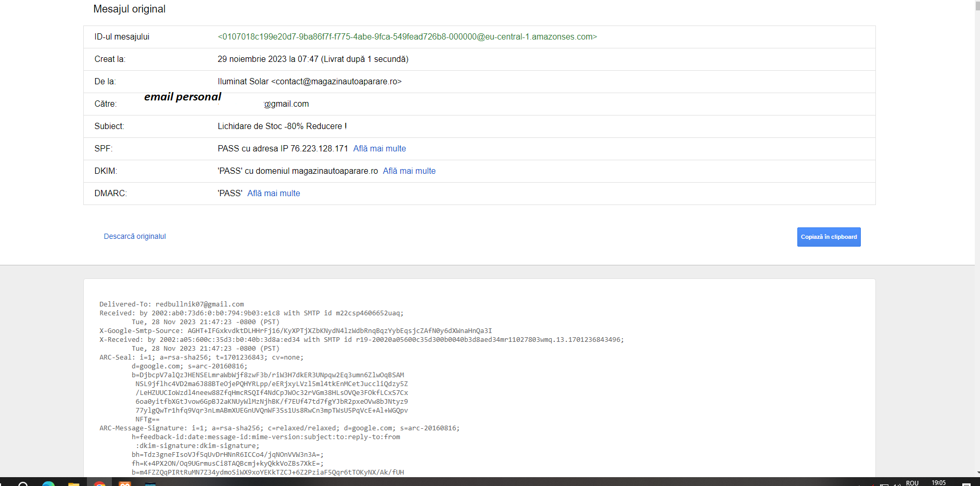Screen dimensions: 980x486
Task: Open "Află mai multe" link in DKIM row
Action: pos(409,171)
